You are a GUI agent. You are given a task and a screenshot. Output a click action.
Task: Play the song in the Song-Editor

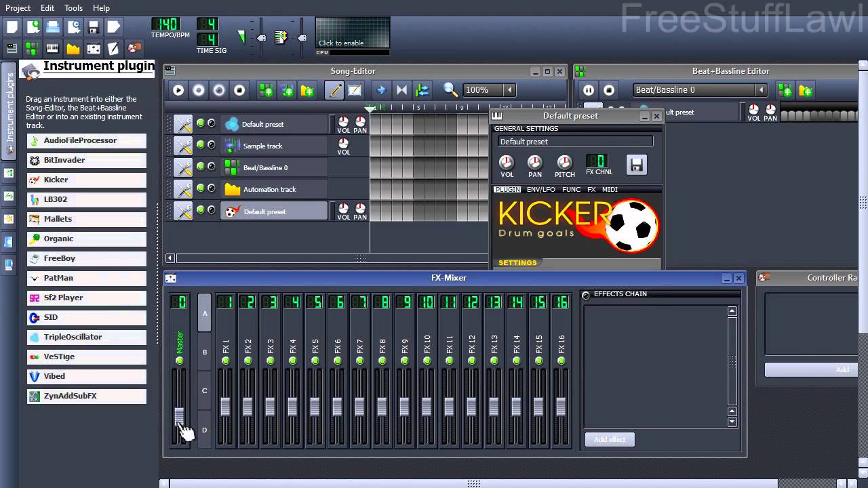tap(178, 90)
